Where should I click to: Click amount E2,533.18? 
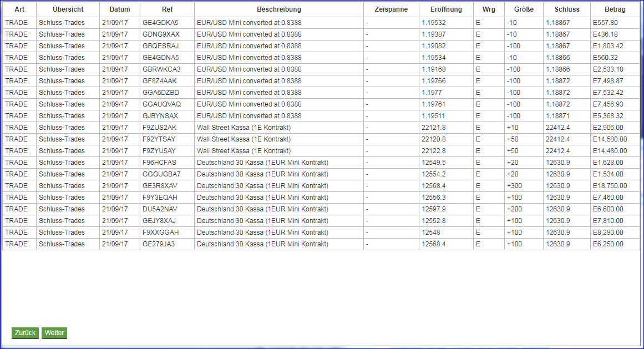[x=608, y=69]
